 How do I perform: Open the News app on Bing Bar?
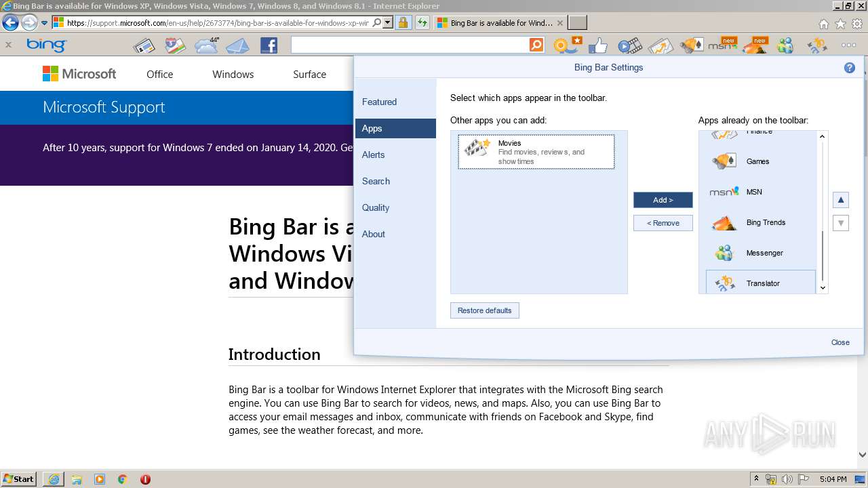(x=144, y=46)
